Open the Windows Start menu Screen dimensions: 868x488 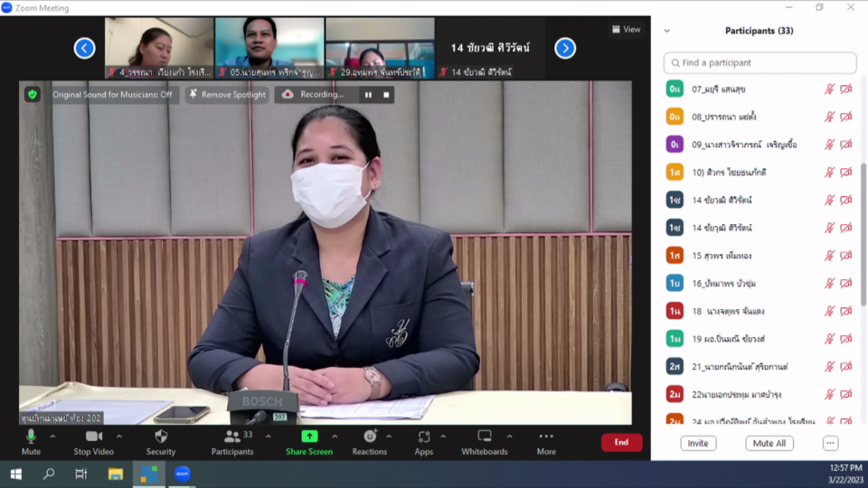pos(15,474)
